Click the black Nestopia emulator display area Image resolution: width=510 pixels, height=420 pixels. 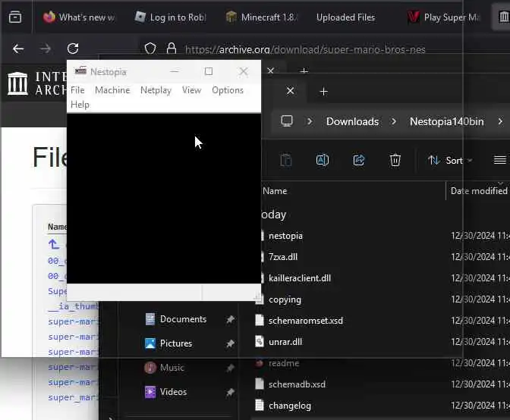pyautogui.click(x=164, y=198)
